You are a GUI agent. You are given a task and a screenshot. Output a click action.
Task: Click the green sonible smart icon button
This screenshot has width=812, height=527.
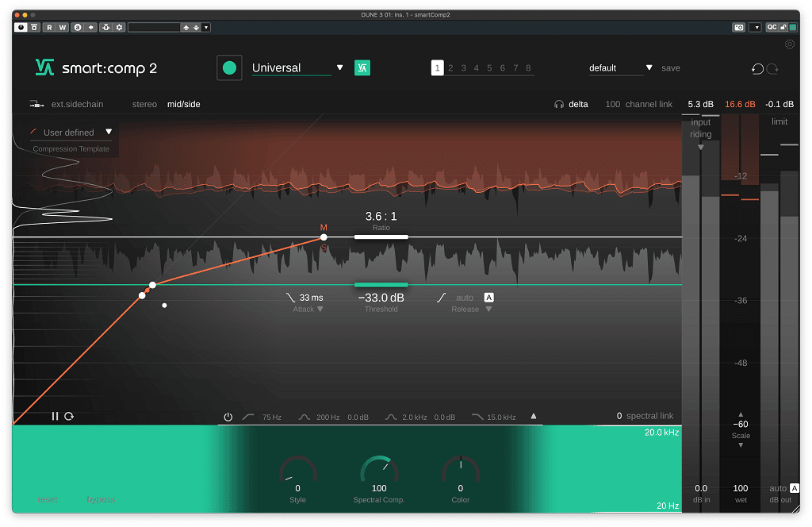362,68
